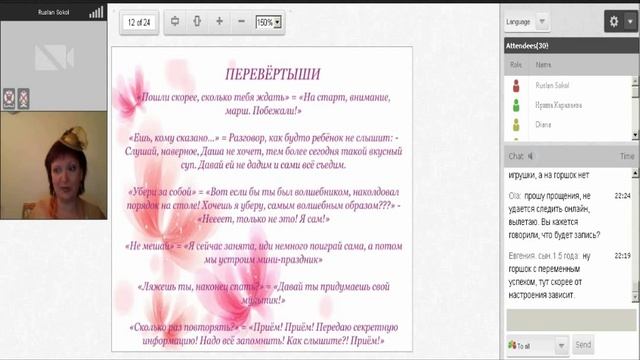Click the Time column header in chat
Screen dimensions: 640x360
pyautogui.click(x=627, y=156)
